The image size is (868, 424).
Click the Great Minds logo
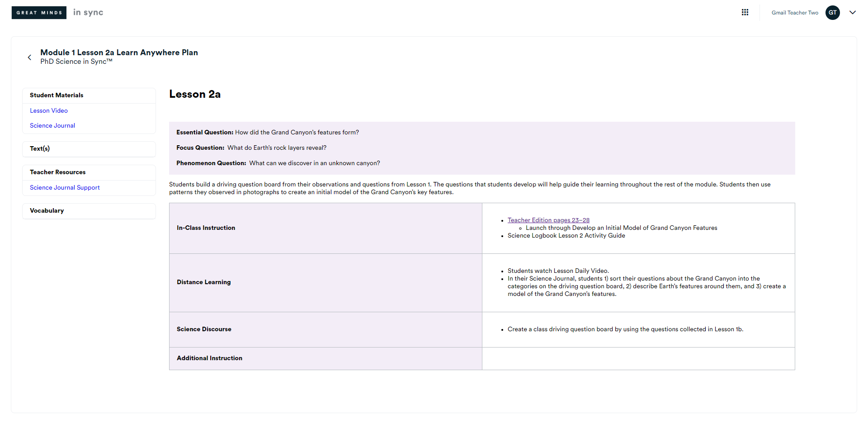39,13
